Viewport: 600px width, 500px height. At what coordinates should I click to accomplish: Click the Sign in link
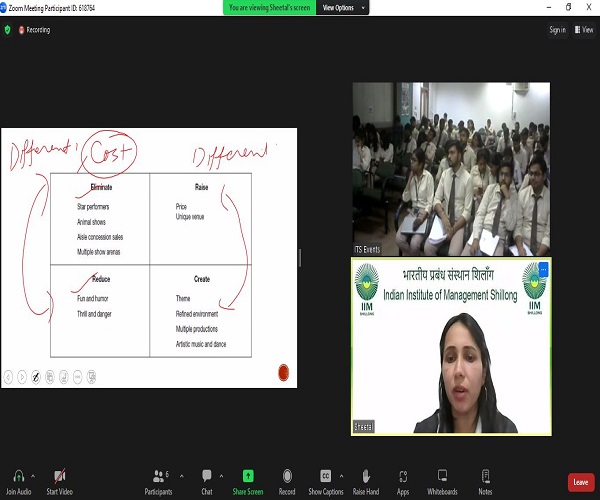(x=558, y=30)
